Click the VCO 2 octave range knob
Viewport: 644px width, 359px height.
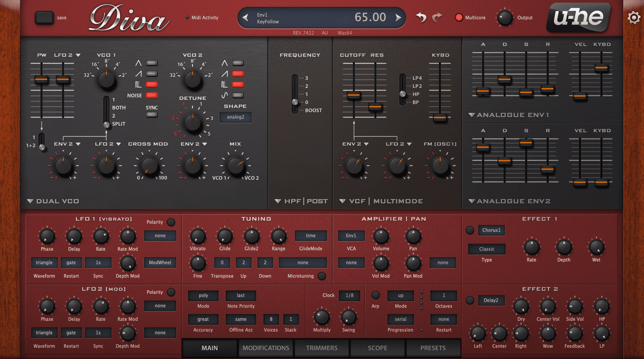[x=193, y=80]
